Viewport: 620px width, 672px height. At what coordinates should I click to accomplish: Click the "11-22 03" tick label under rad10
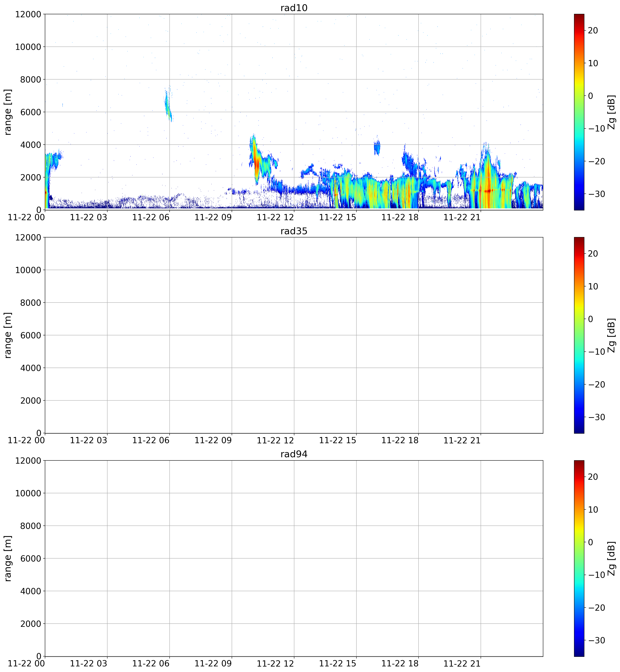point(89,217)
